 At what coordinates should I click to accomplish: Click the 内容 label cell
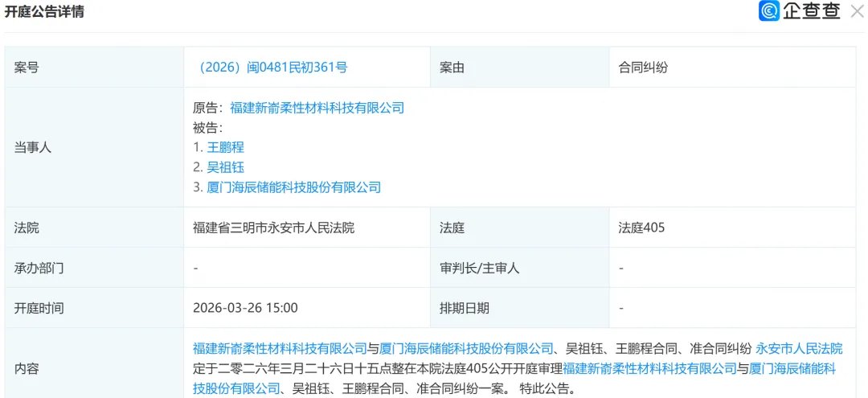pyautogui.click(x=94, y=363)
